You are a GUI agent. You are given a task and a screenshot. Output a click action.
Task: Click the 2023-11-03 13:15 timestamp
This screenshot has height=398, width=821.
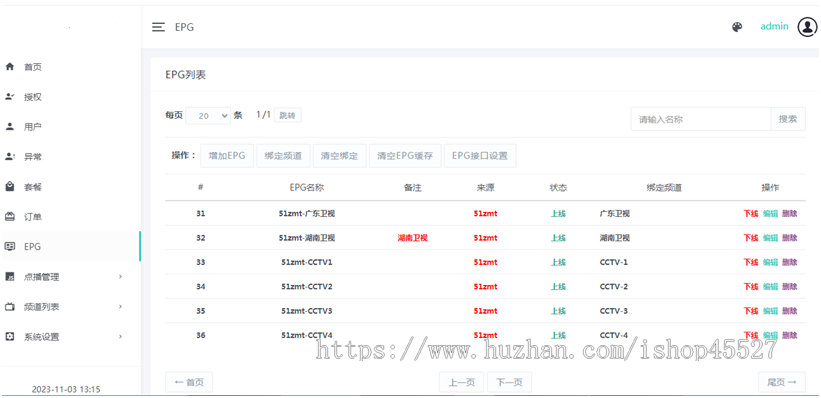click(66, 389)
